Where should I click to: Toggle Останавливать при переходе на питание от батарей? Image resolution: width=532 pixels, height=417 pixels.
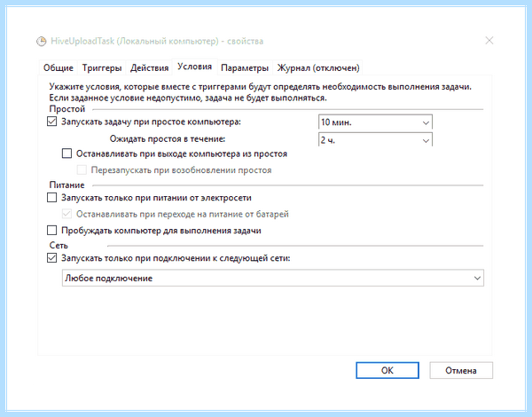(66, 214)
